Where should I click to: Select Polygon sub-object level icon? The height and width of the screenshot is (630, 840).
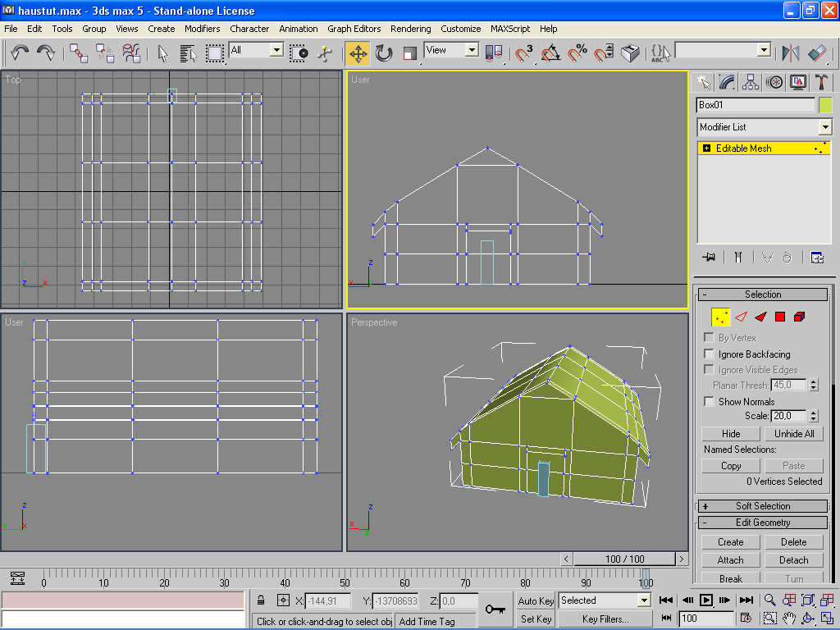780,317
